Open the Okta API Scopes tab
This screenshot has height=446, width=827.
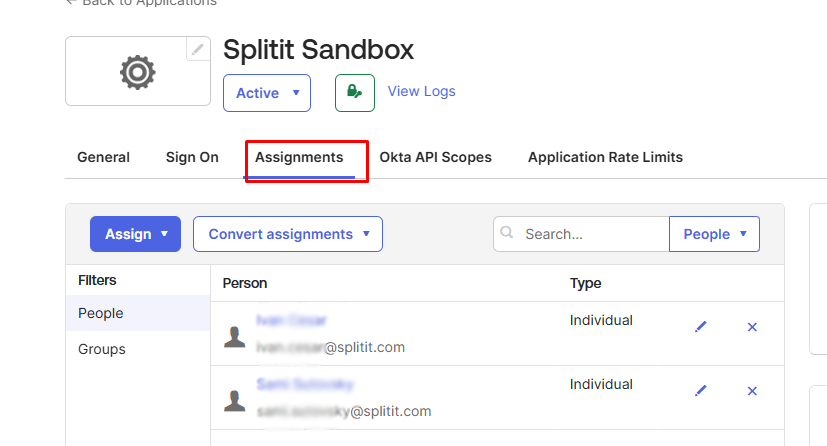pyautogui.click(x=436, y=157)
